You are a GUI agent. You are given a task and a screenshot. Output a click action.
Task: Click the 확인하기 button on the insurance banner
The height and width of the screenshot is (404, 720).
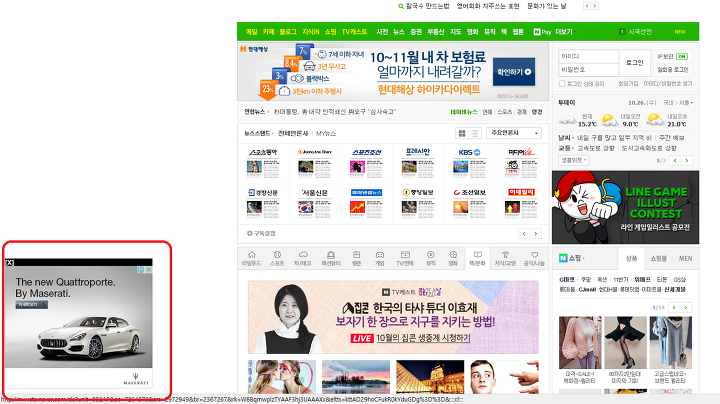(x=514, y=72)
